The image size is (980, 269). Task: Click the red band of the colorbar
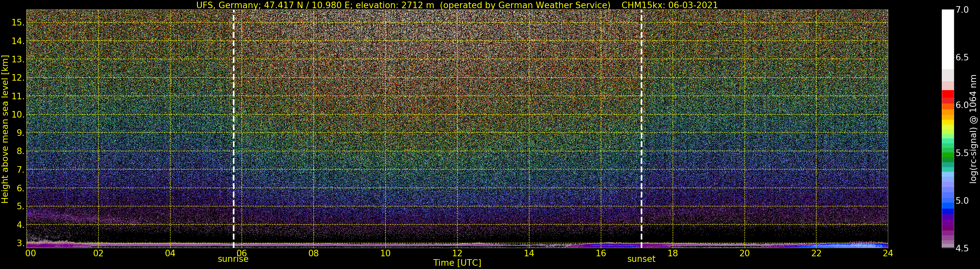point(948,97)
